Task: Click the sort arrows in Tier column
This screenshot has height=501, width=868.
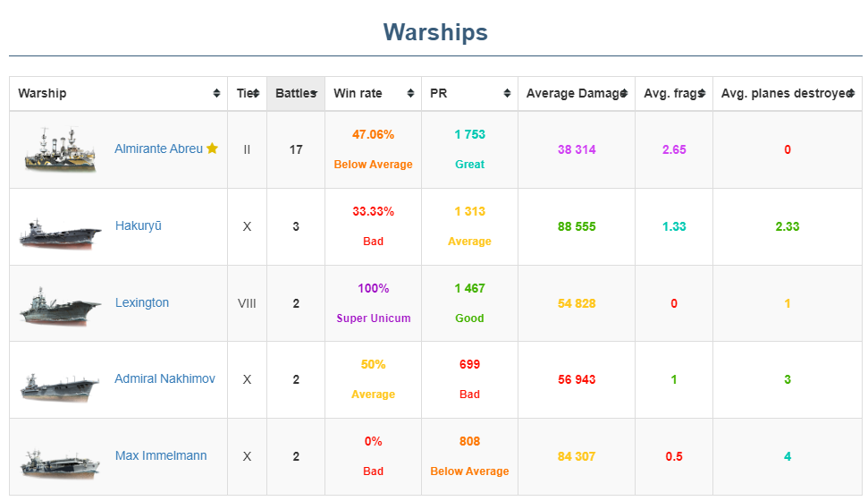Action: 256,94
